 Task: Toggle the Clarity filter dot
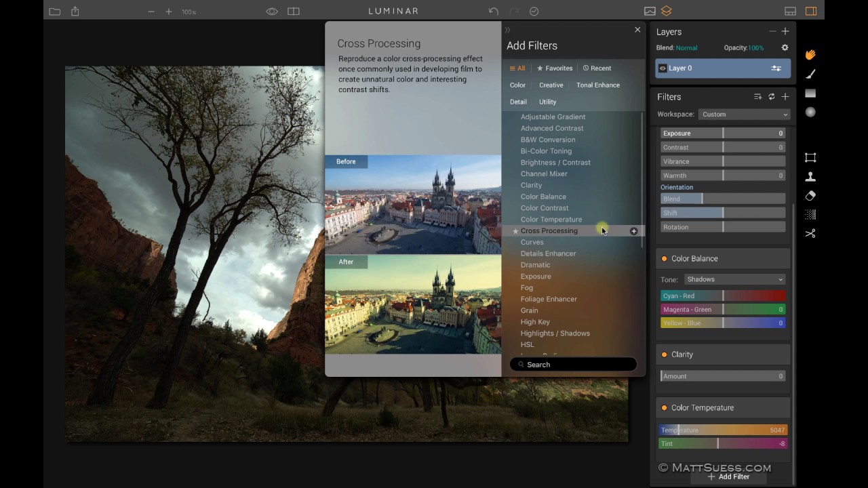point(664,354)
